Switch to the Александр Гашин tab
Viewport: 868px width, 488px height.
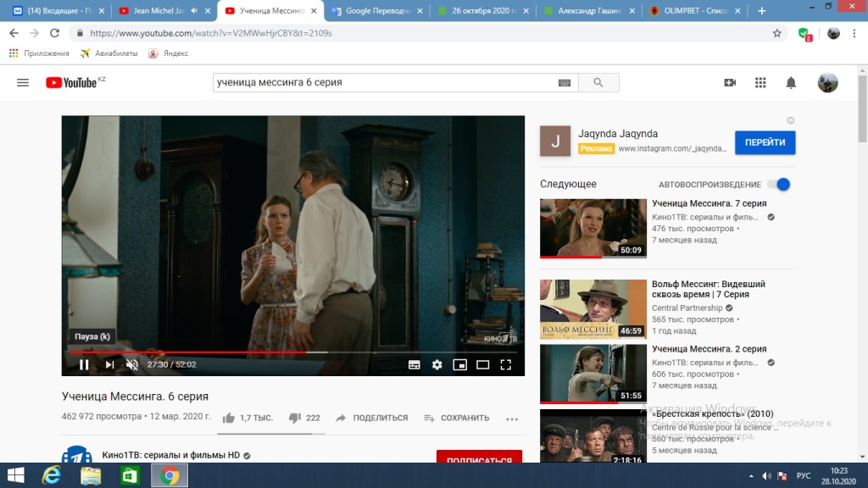pos(589,10)
